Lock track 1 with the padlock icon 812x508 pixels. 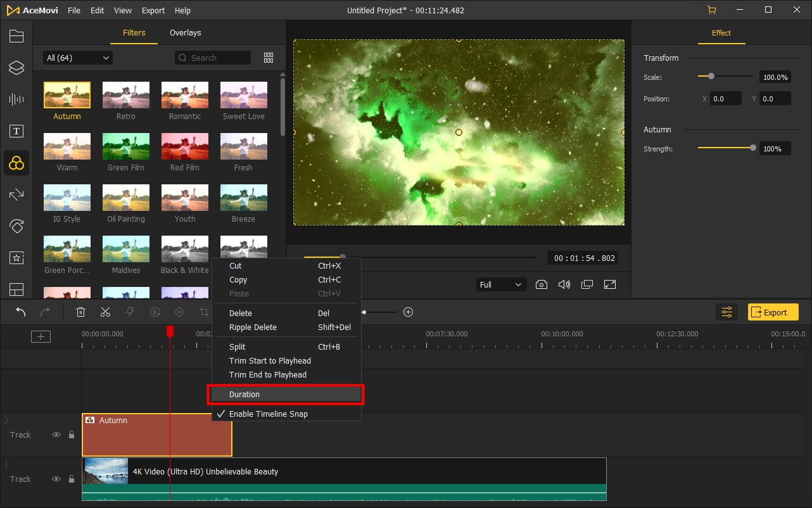pos(72,479)
